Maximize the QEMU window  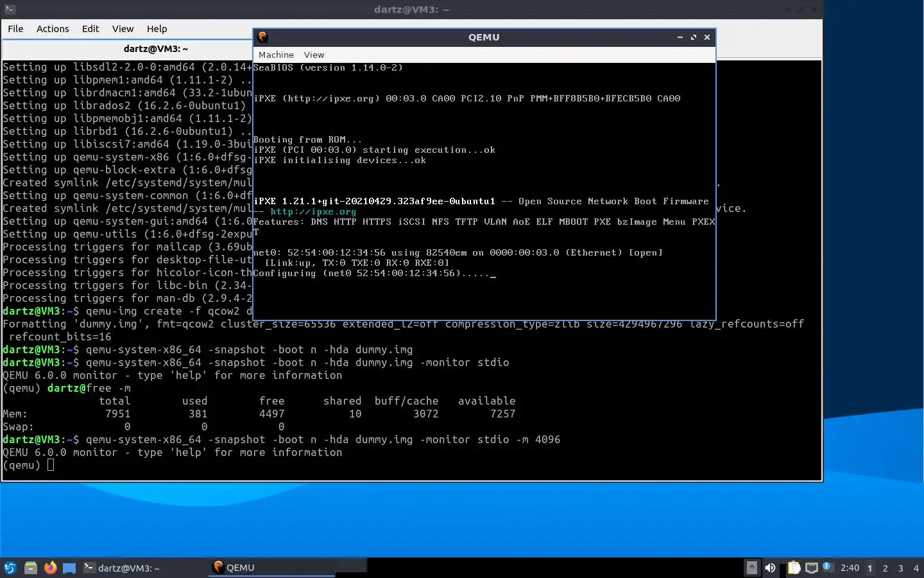[x=694, y=37]
